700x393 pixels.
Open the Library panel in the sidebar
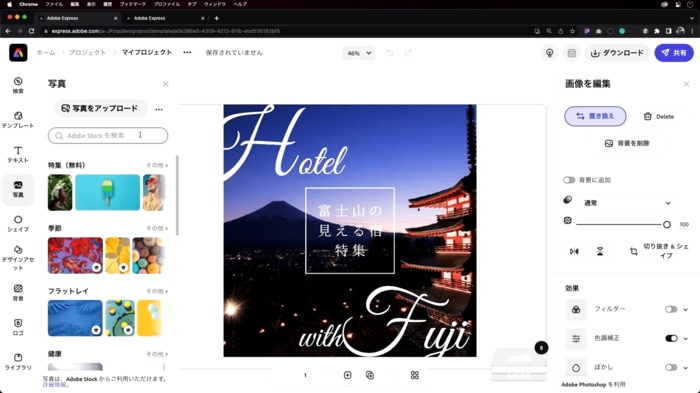(18, 362)
